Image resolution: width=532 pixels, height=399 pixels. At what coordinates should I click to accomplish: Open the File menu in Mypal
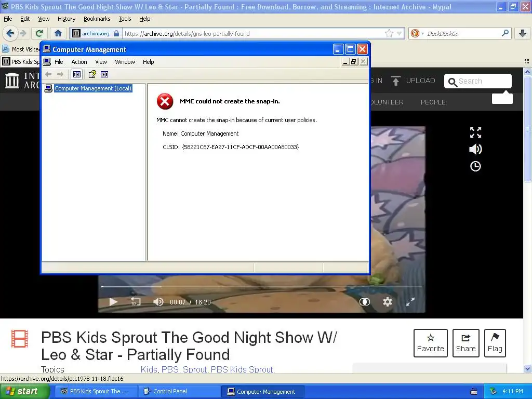(8, 19)
